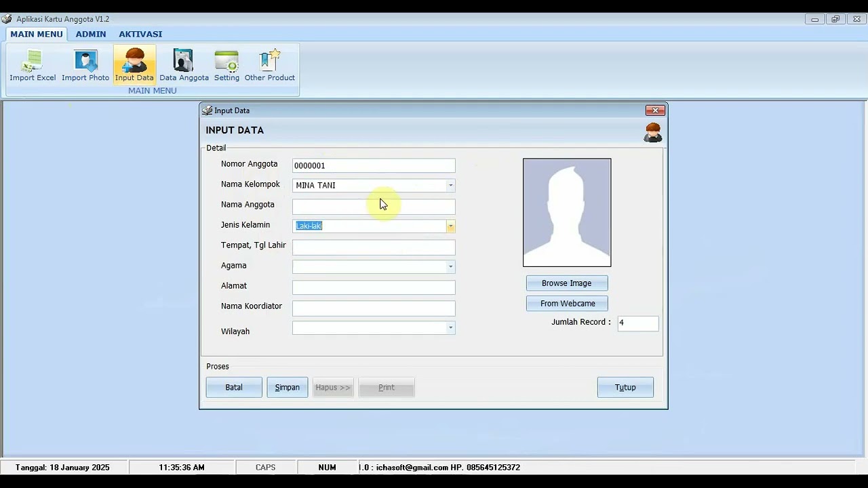Viewport: 868px width, 488px height.
Task: Expand the Agama dropdown
Action: [x=450, y=266]
